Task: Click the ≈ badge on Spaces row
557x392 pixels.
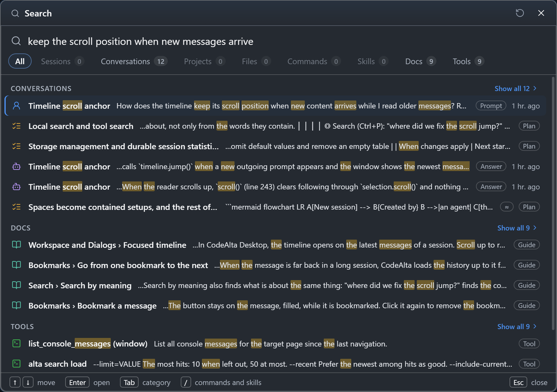Action: (507, 207)
